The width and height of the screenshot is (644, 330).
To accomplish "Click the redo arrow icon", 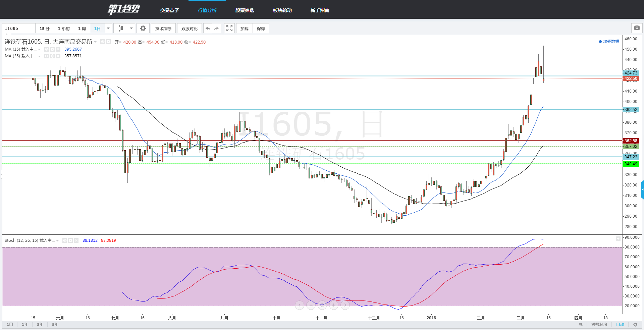I will coord(217,29).
